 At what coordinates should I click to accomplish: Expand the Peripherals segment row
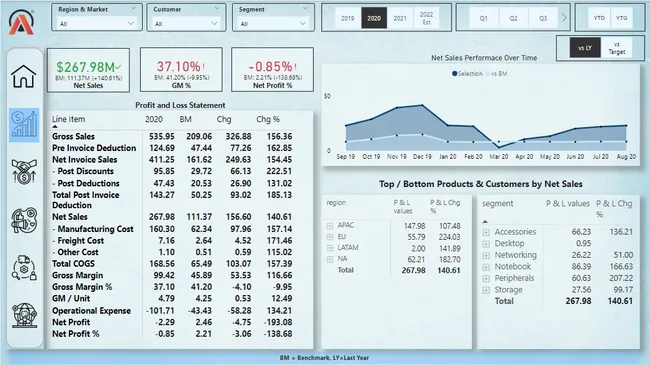486,279
